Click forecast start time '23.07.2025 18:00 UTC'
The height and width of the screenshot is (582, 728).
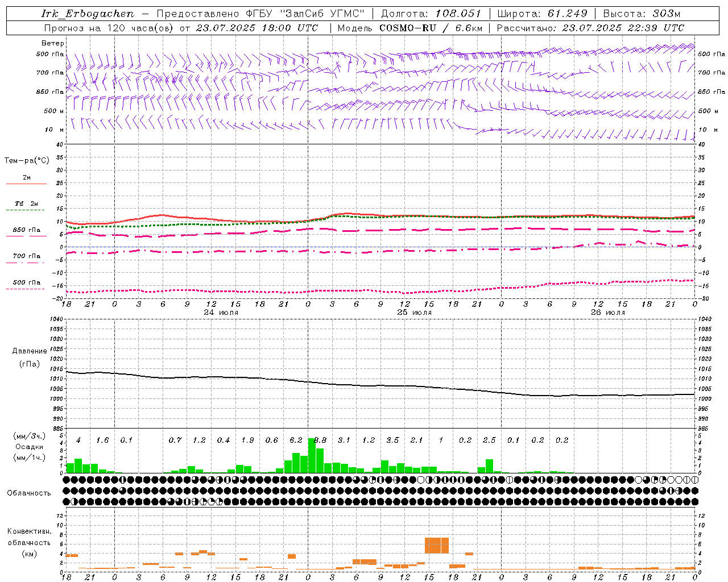257,28
